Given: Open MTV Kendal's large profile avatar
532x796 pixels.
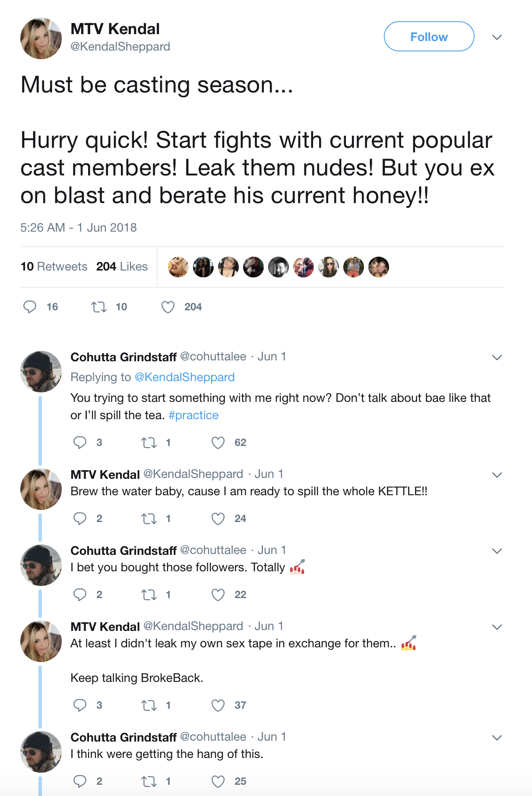Looking at the screenshot, I should point(41,38).
